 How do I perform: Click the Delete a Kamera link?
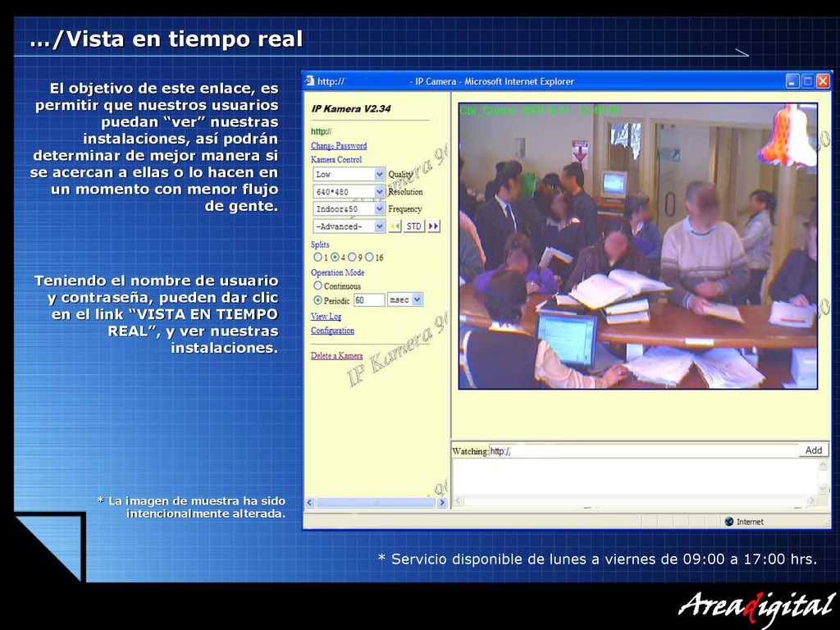[337, 356]
